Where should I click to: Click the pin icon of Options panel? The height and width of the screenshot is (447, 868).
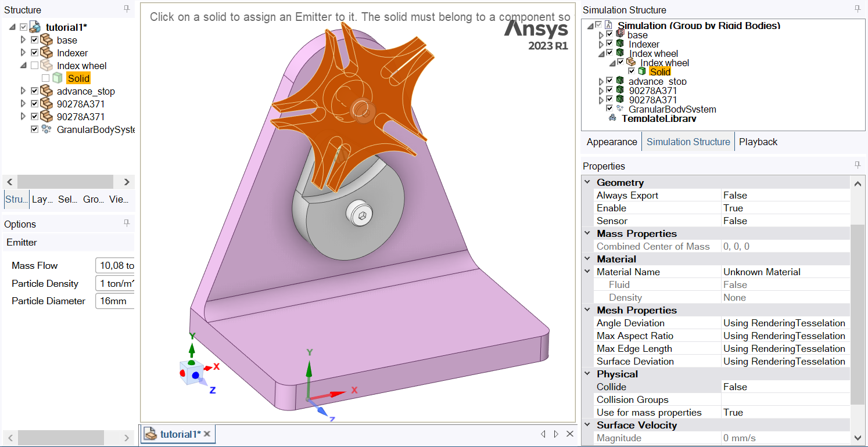click(127, 223)
